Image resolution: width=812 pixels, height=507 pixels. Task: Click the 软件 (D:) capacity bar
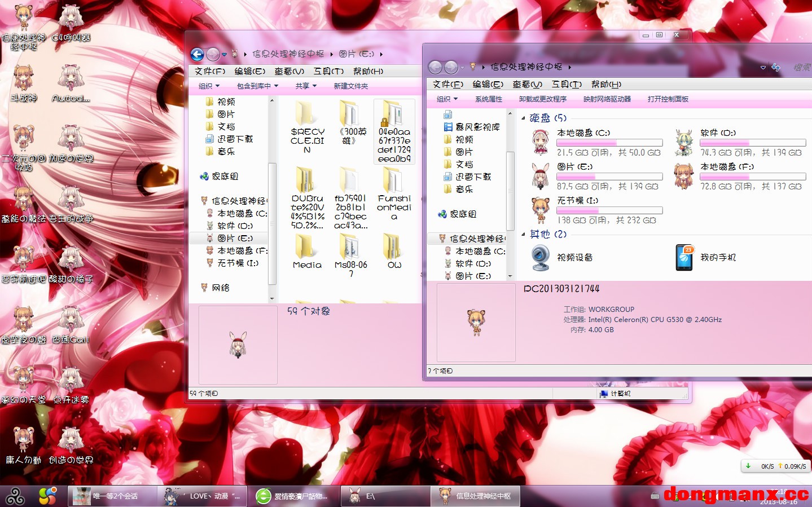[753, 143]
